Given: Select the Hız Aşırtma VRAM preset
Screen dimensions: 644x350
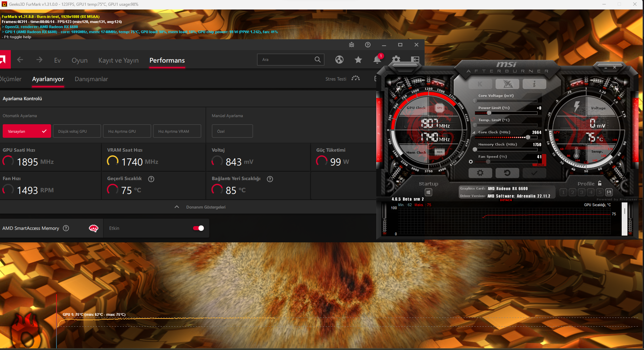Looking at the screenshot, I should tap(177, 131).
